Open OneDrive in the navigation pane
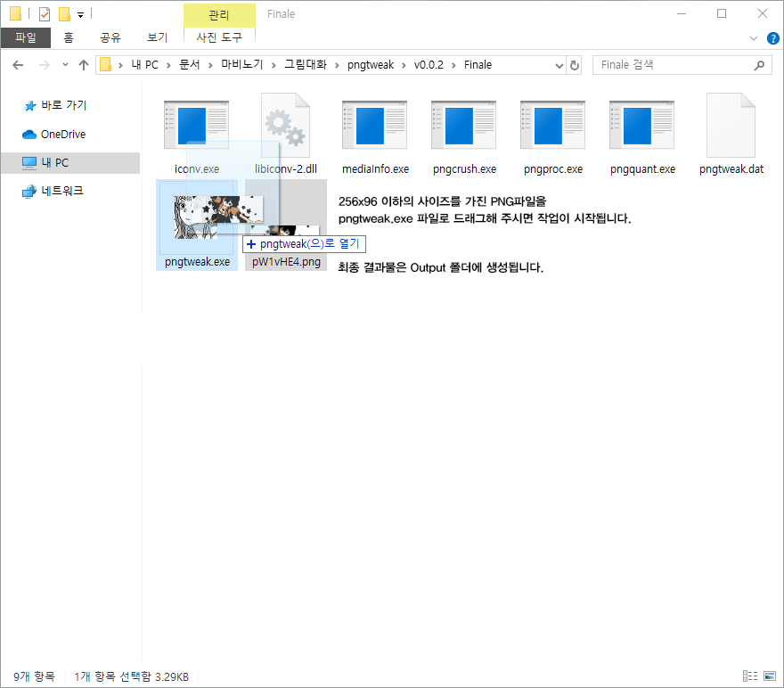This screenshot has width=784, height=688. 54,134
